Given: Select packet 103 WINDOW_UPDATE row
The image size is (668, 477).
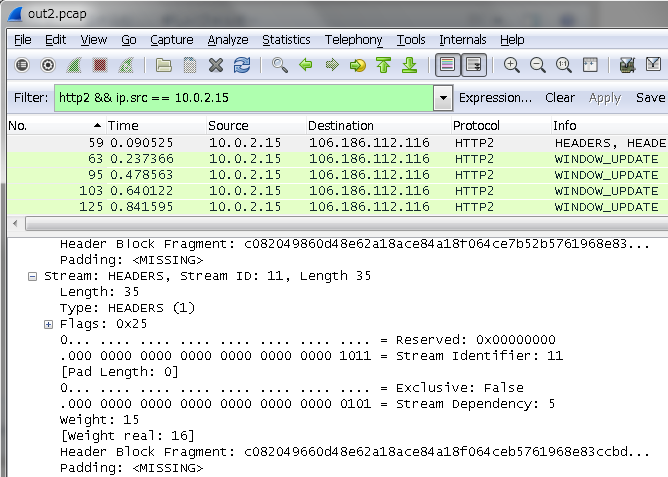Looking at the screenshot, I should pos(337,191).
